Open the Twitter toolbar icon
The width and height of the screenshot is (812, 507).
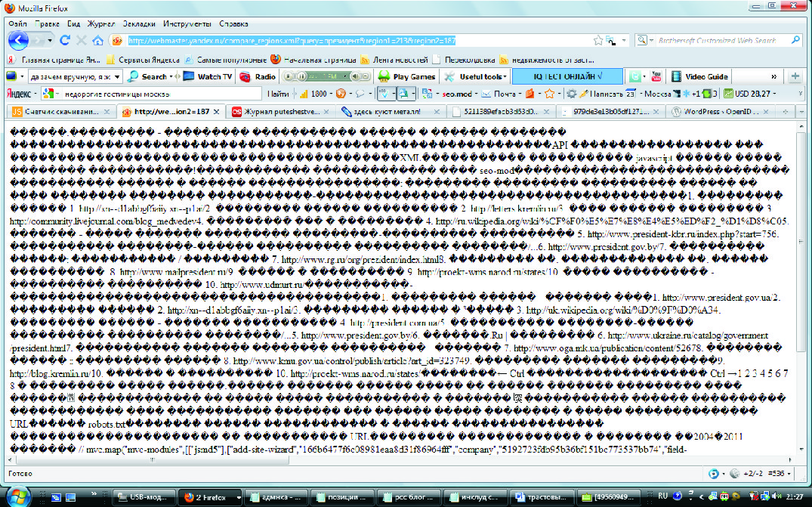tap(635, 76)
